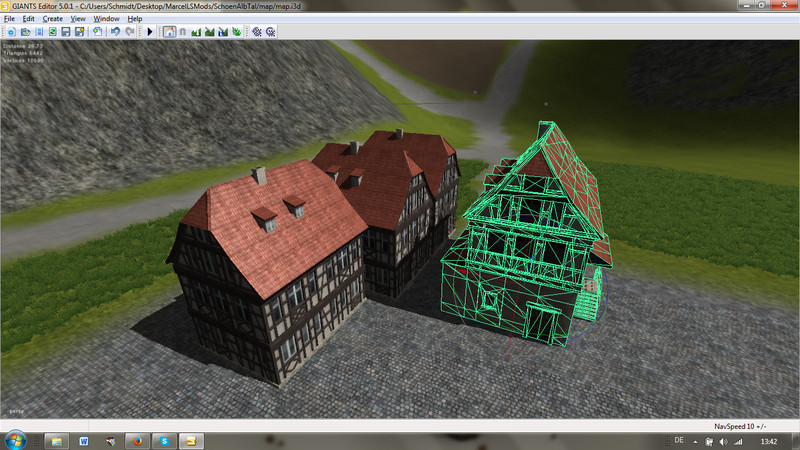Click the New scene toolbar icon
Screen dimensions: 800x450
(x=11, y=32)
